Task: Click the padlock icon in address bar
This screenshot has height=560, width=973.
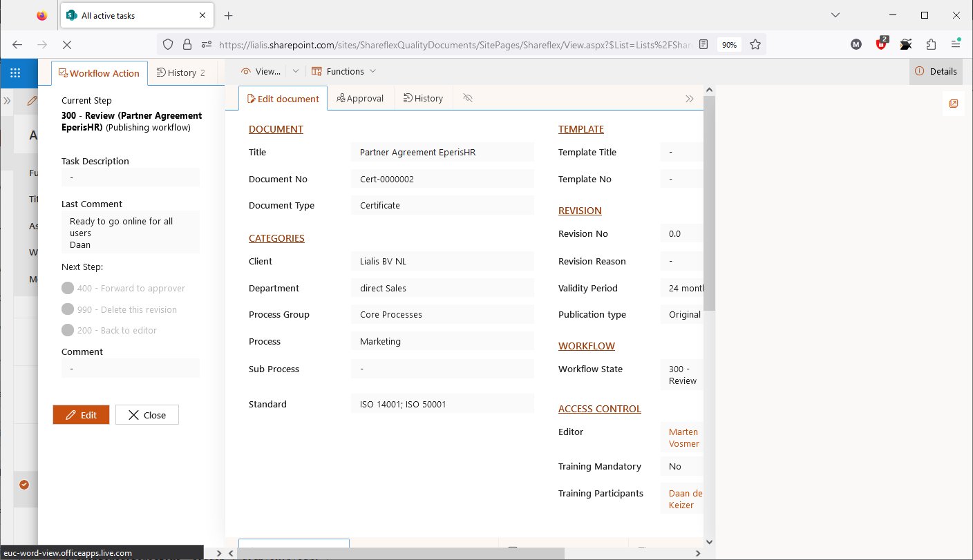Action: (x=187, y=44)
